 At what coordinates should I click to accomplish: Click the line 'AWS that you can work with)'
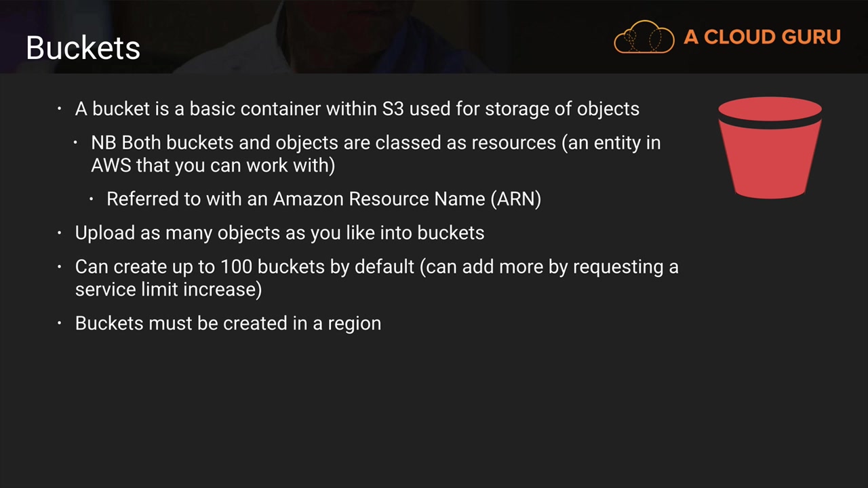213,165
